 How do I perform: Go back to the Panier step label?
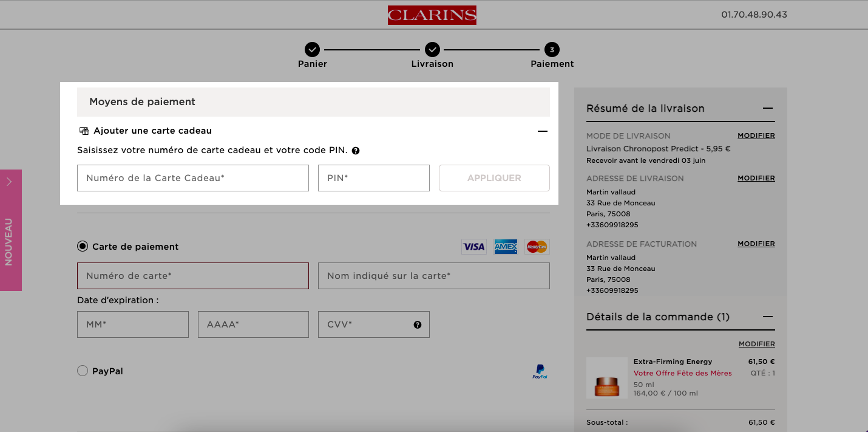coord(313,64)
